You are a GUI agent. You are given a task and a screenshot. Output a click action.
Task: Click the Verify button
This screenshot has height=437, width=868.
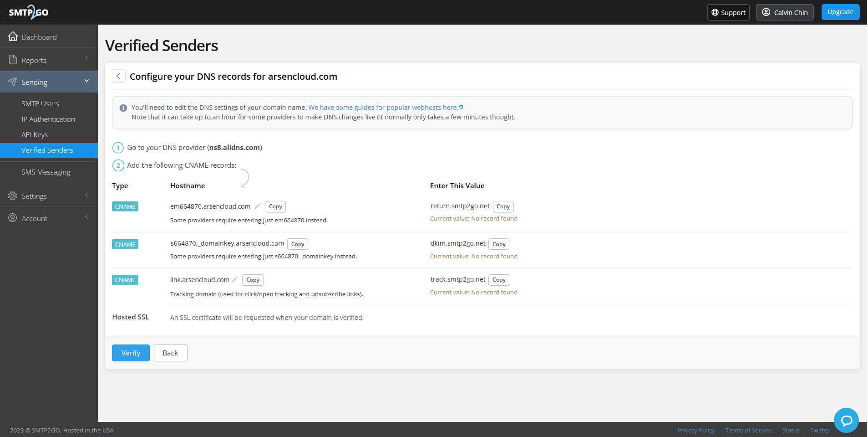pyautogui.click(x=131, y=353)
